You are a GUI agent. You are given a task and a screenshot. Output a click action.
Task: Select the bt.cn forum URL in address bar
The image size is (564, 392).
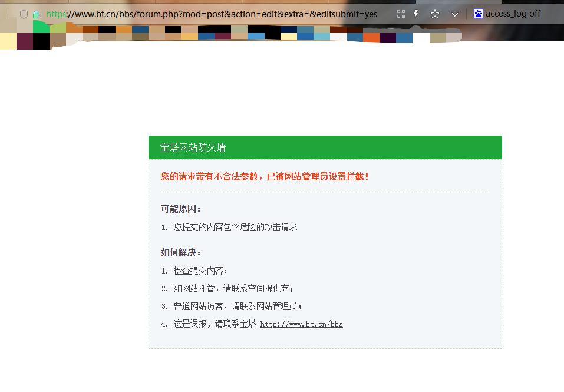pos(212,14)
